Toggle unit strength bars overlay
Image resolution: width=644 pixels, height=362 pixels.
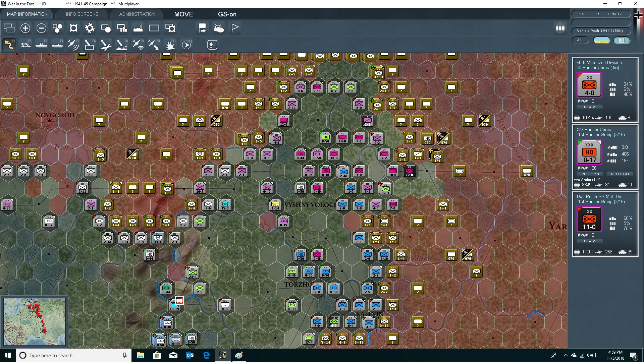[122, 28]
